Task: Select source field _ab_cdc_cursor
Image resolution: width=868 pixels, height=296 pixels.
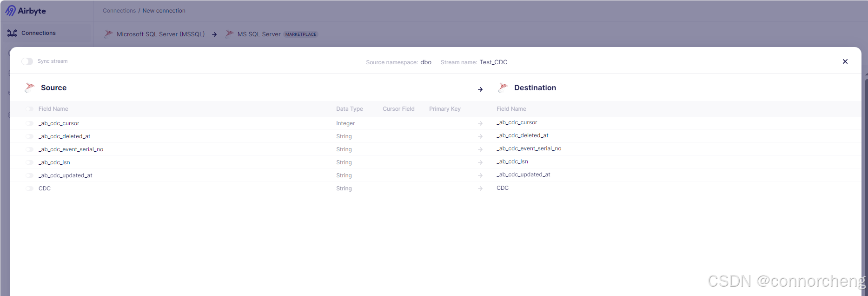Action: pyautogui.click(x=59, y=123)
